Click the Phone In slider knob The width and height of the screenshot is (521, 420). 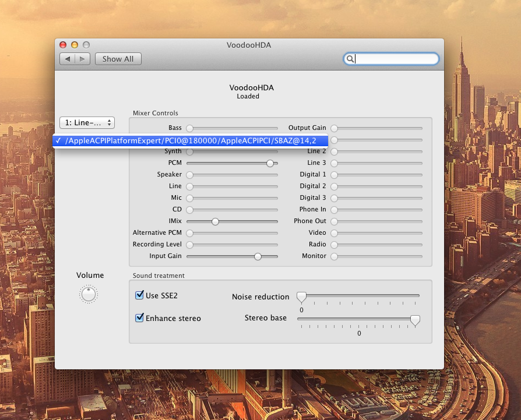[335, 210]
